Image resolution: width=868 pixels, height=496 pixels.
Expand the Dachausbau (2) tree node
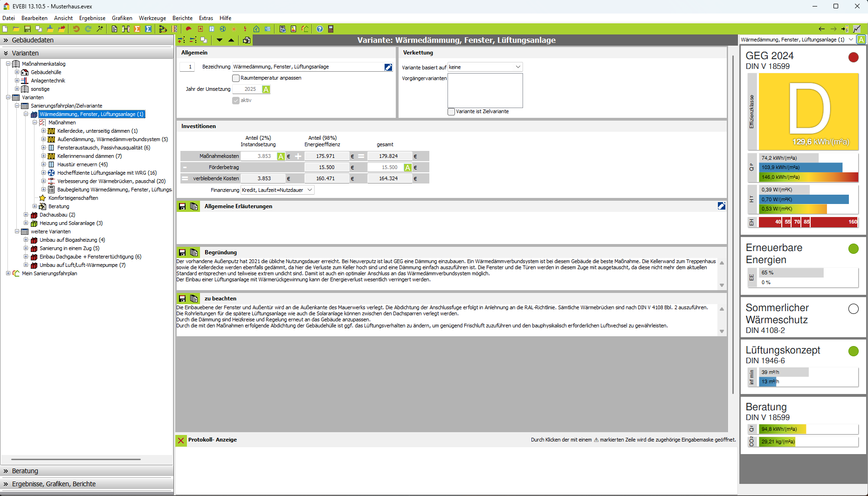tap(26, 215)
